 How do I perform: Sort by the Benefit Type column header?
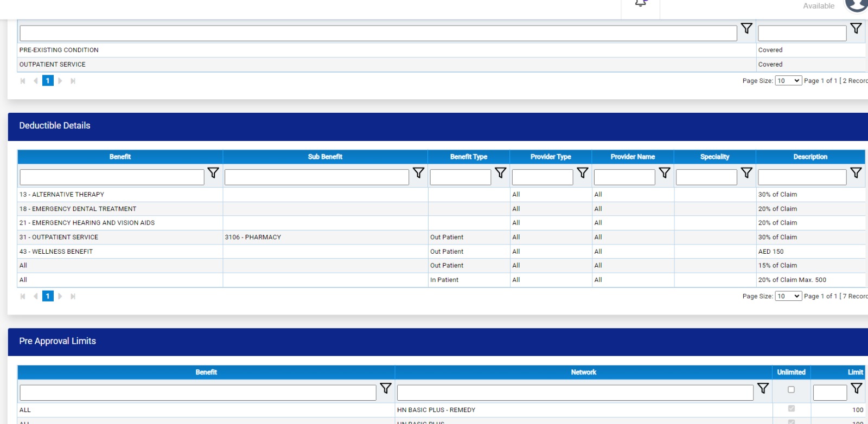tap(469, 157)
